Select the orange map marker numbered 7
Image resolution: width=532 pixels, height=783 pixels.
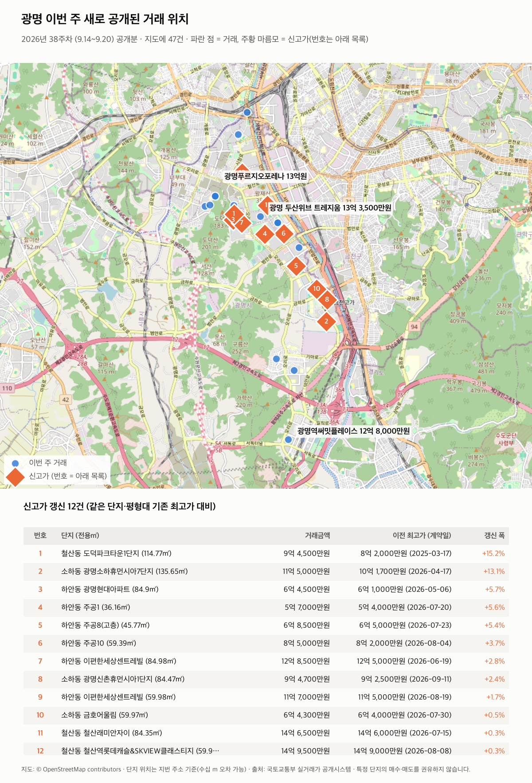click(x=242, y=223)
